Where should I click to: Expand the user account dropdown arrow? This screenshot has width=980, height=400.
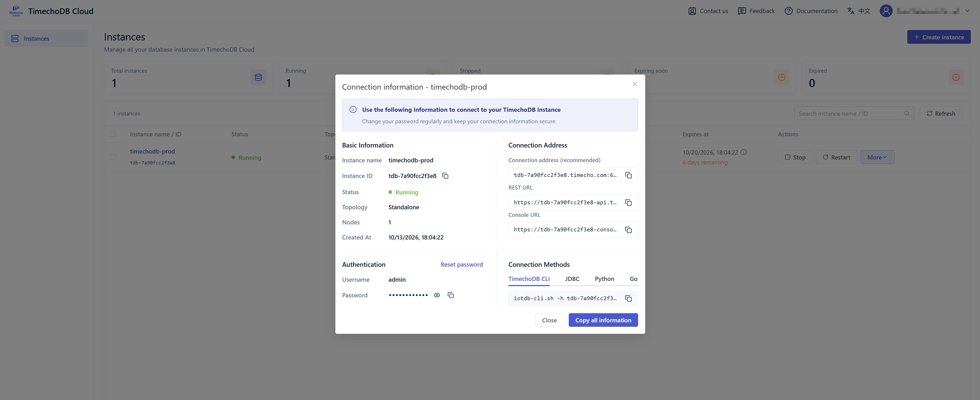(x=967, y=11)
